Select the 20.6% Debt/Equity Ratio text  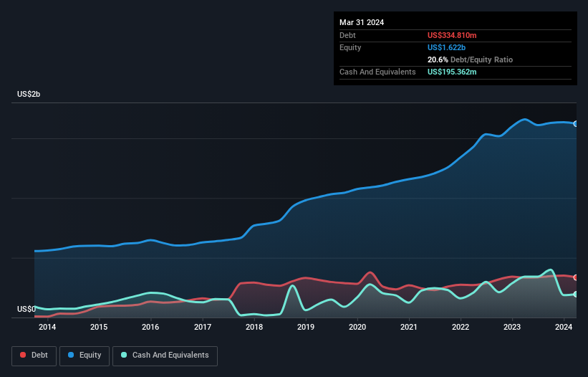pos(470,59)
